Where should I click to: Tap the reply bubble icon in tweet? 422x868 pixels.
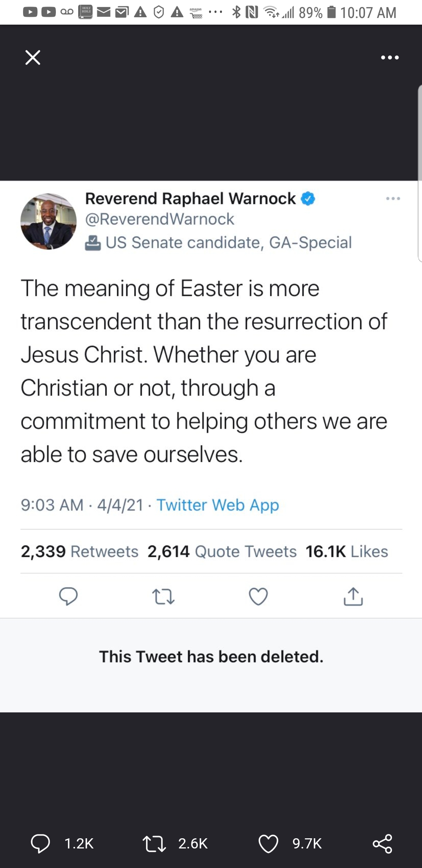coord(68,597)
